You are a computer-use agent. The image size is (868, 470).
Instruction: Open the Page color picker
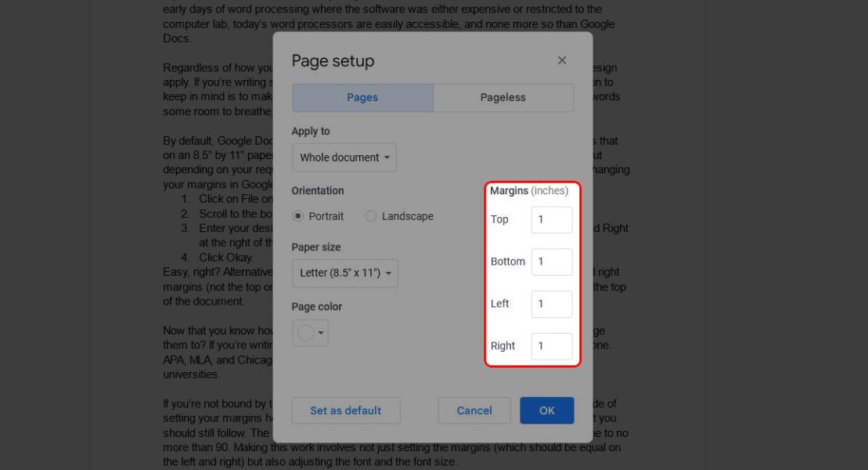pos(310,333)
